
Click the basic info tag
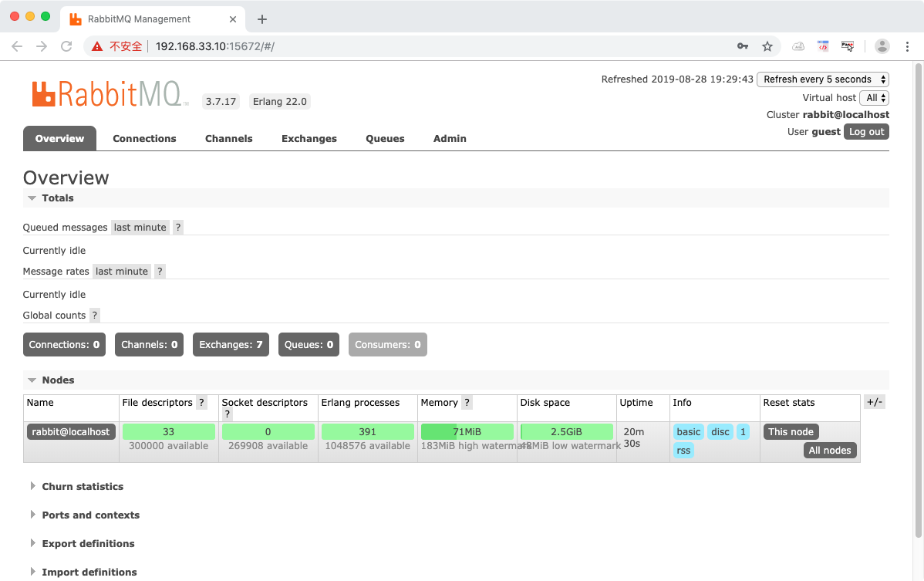688,432
